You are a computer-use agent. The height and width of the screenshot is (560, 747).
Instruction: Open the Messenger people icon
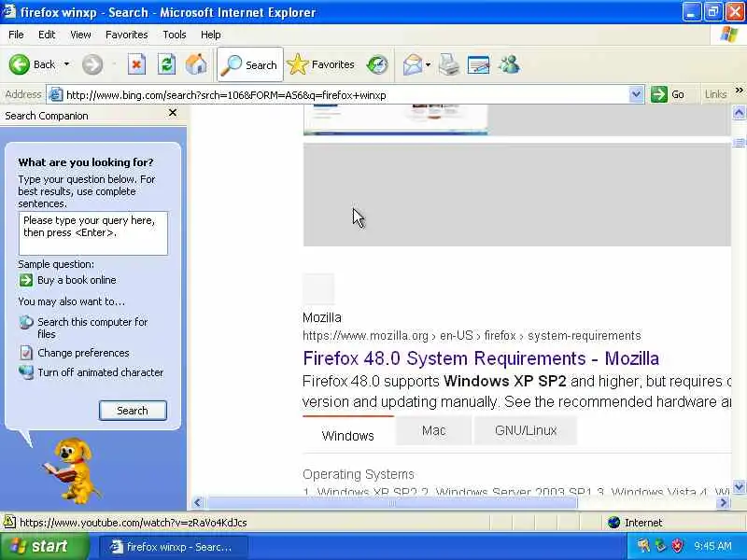click(509, 64)
